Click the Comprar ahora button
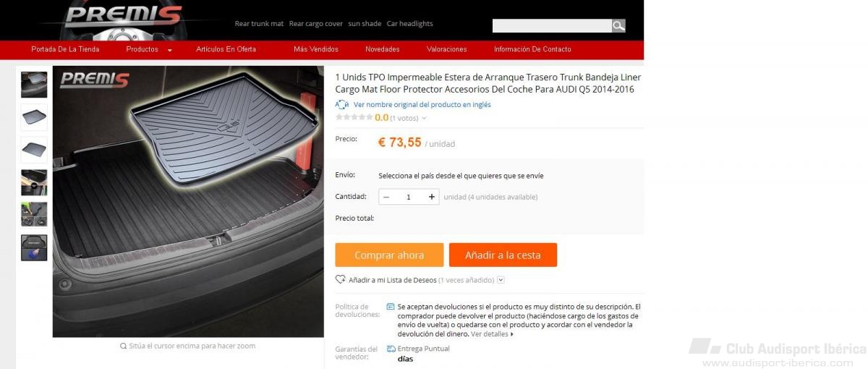This screenshot has height=369, width=868. click(x=389, y=255)
